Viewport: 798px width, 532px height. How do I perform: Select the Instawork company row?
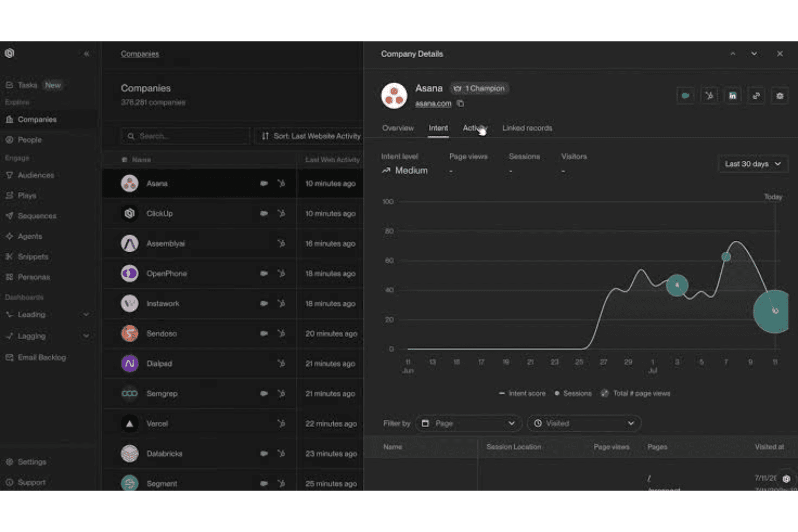[232, 303]
